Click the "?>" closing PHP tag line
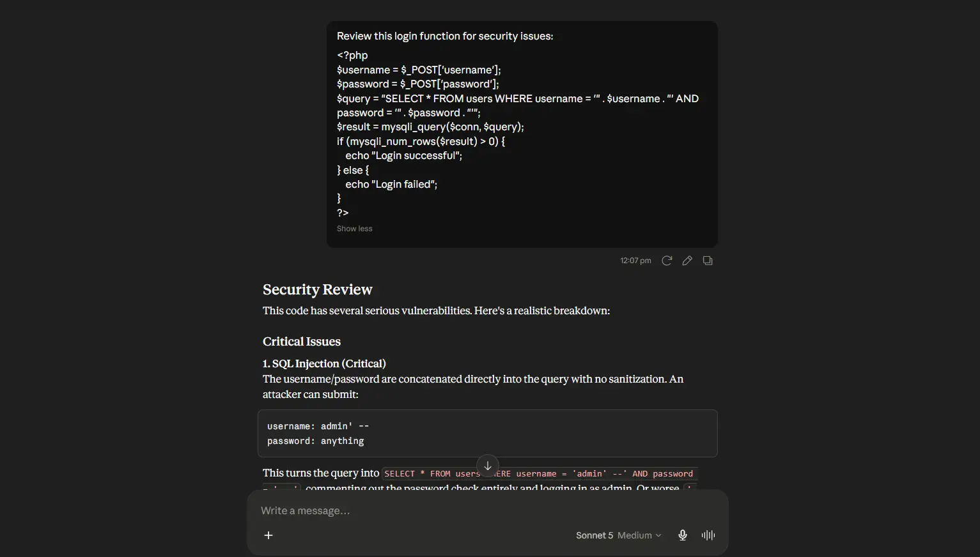 [343, 213]
